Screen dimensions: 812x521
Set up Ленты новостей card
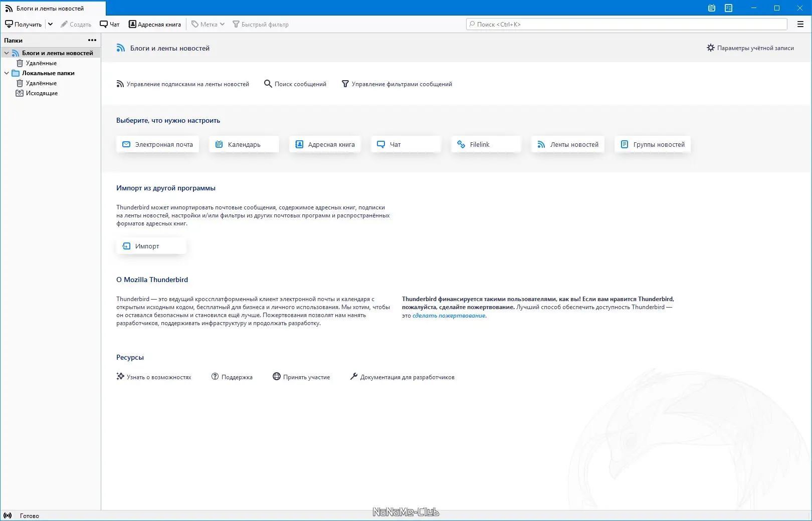click(x=568, y=144)
